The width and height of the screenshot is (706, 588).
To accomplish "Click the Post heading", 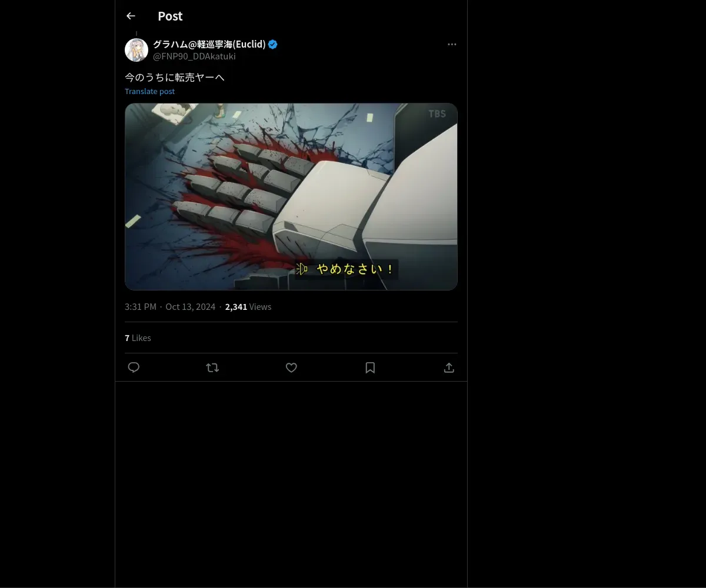I will pyautogui.click(x=170, y=16).
